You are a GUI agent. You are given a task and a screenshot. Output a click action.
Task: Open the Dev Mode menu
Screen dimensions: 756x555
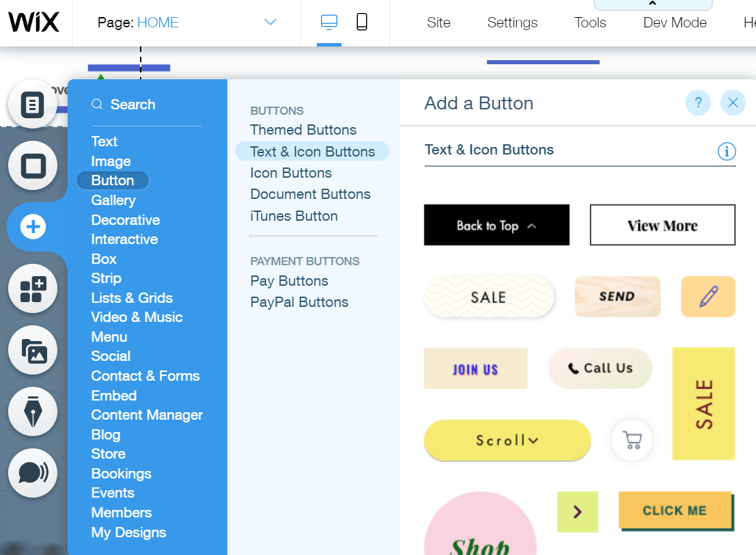[x=675, y=22]
